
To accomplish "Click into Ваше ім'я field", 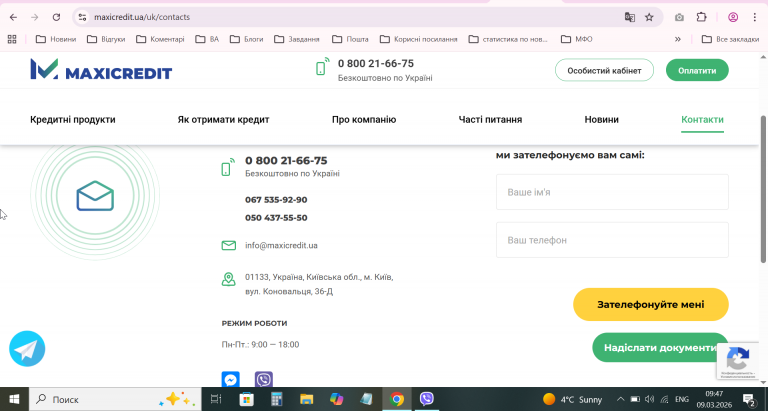I will coord(612,192).
